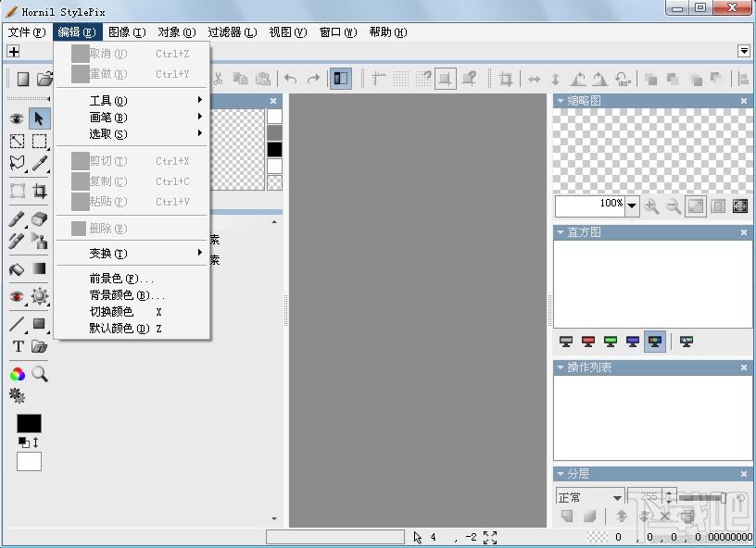
Task: Collapse the 操作列表 panel triangle
Action: [x=561, y=367]
